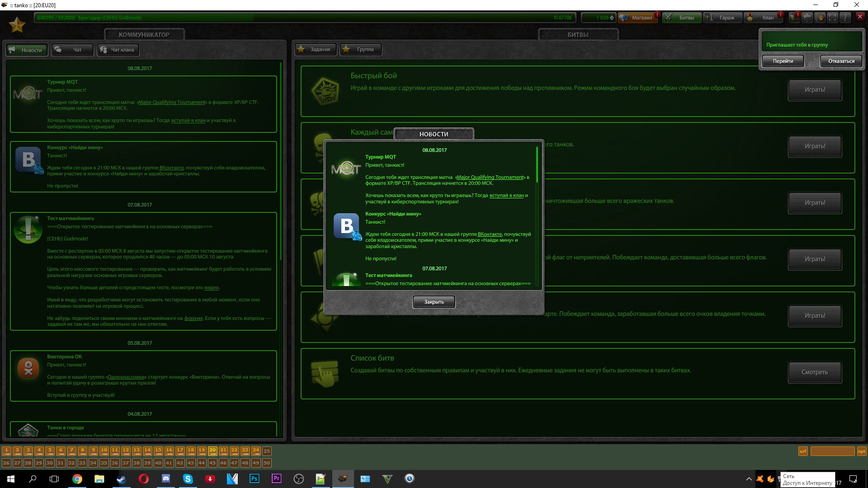
Task: Open Discord from Windows taskbar
Action: 165,479
